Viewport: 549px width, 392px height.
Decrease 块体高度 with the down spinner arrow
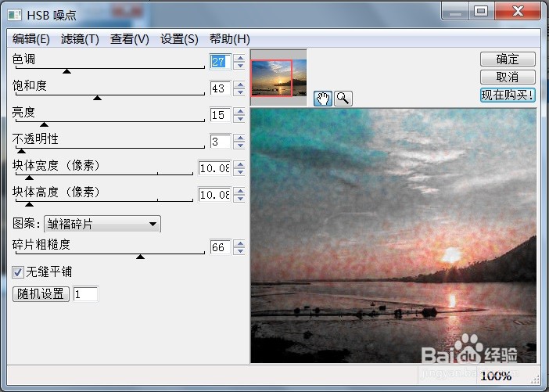pos(240,199)
